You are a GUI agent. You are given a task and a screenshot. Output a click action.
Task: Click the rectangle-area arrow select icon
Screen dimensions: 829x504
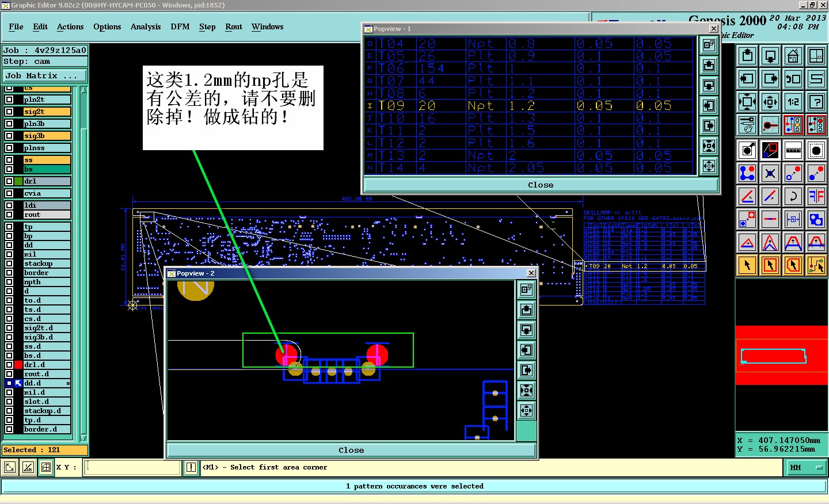[x=770, y=265]
